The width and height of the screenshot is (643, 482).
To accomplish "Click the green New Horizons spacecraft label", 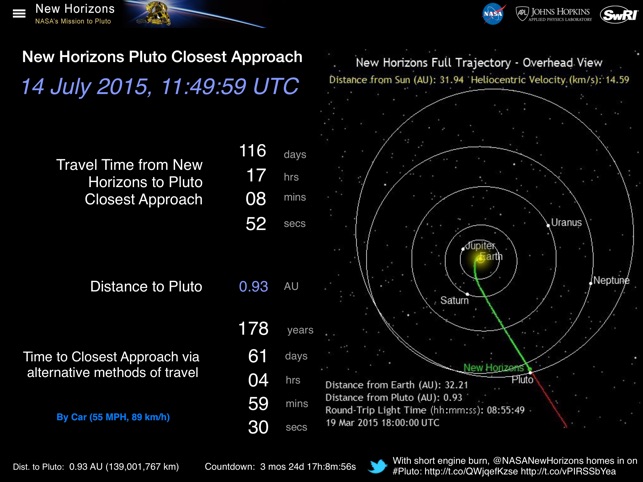I will click(494, 368).
